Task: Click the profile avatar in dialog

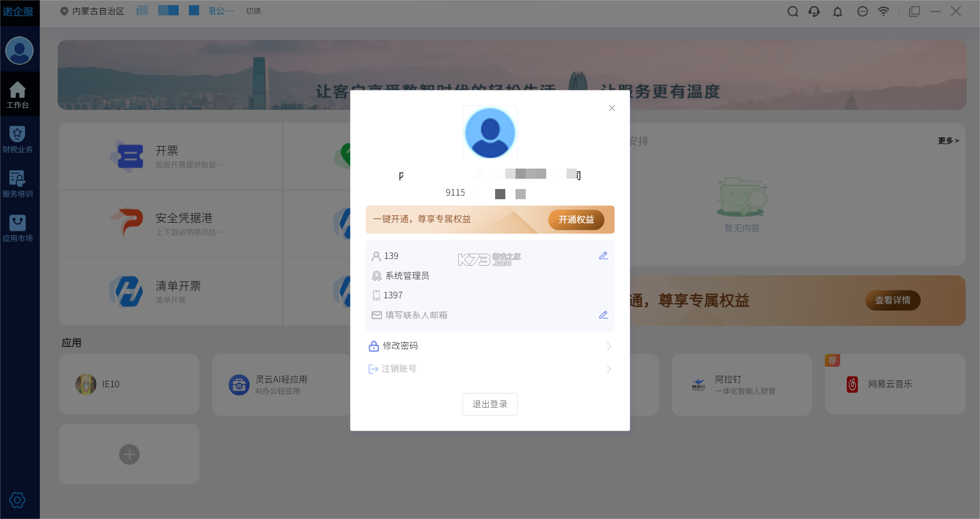Action: coord(490,132)
